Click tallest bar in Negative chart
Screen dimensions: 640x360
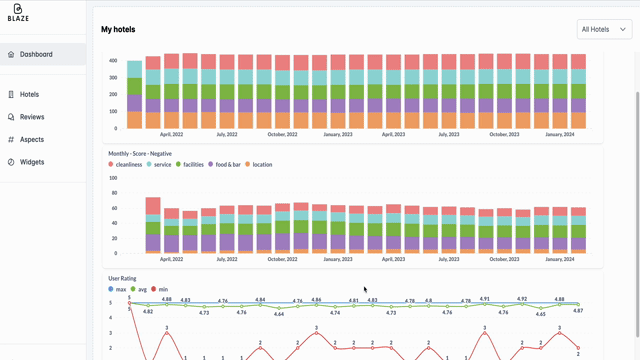153,225
